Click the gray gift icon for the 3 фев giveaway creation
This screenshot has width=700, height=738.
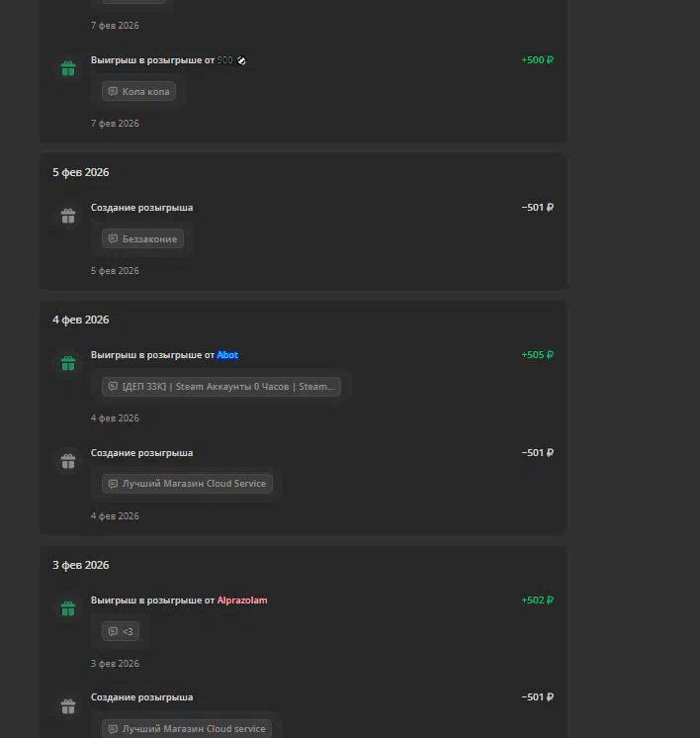pos(68,706)
